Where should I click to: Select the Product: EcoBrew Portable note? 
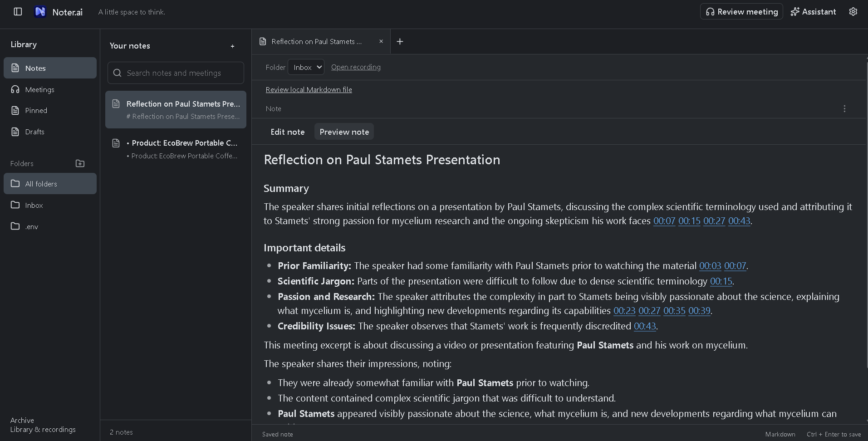point(176,149)
